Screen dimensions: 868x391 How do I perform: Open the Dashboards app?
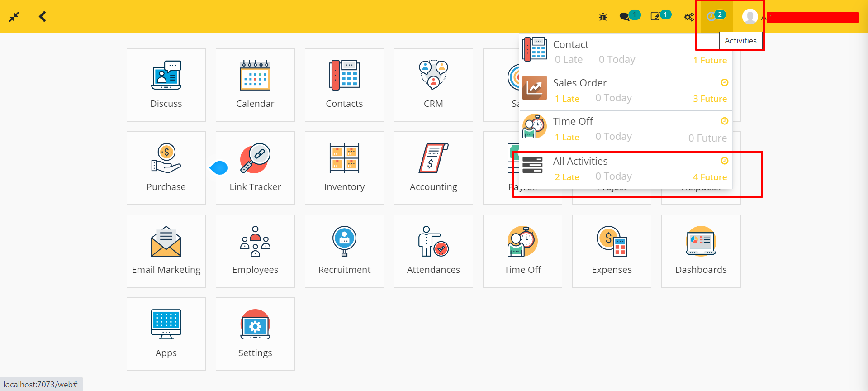click(701, 251)
